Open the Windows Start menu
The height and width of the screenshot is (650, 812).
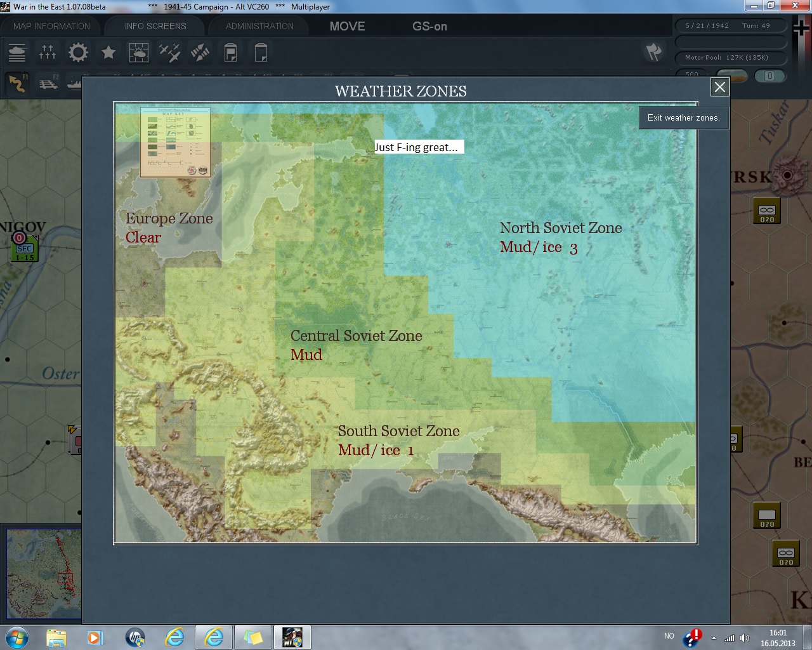tap(17, 637)
